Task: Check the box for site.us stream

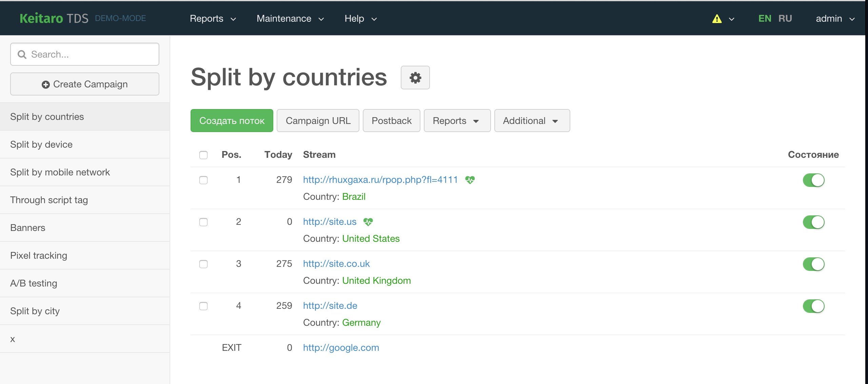Action: 203,222
